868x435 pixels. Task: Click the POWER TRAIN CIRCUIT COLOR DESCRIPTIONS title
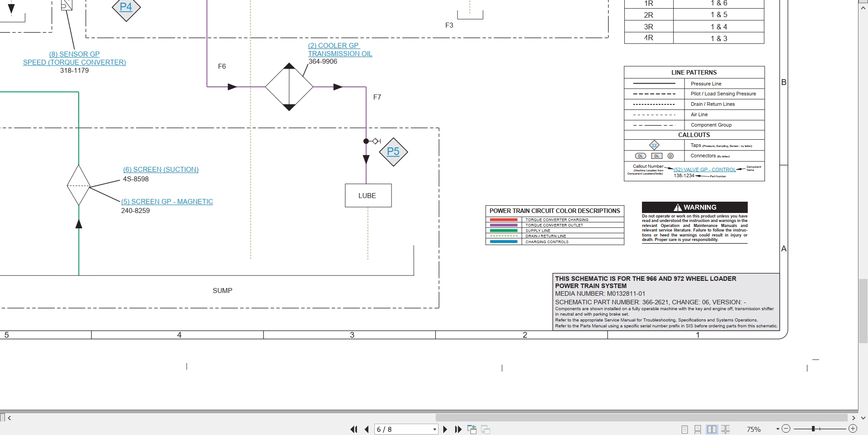point(555,211)
